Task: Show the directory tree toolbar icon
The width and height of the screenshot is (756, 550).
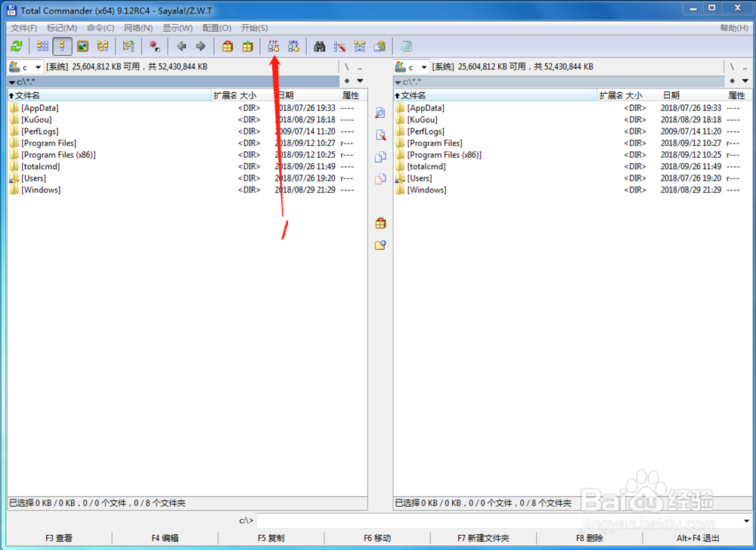Action: click(x=103, y=46)
